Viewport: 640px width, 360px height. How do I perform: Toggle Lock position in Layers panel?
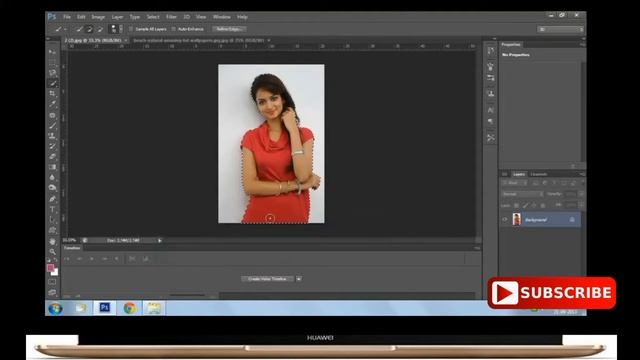pyautogui.click(x=534, y=205)
